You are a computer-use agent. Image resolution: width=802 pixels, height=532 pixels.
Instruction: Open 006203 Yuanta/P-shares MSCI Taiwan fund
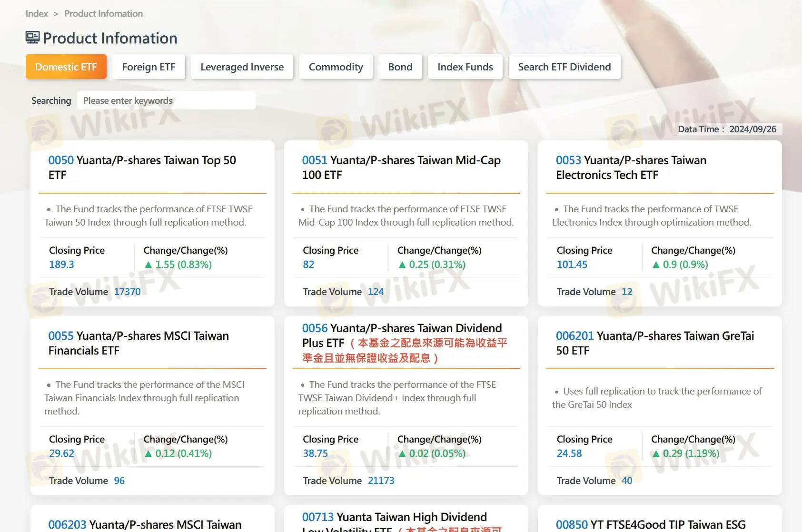tap(145, 524)
